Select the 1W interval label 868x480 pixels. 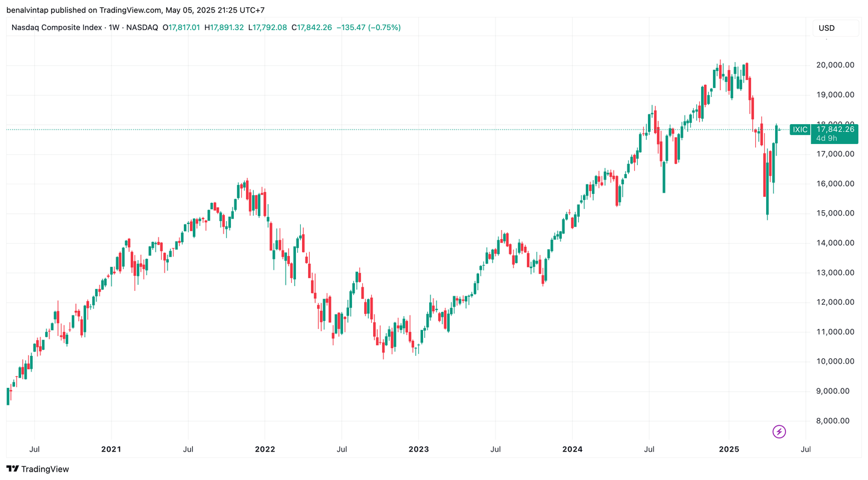pyautogui.click(x=113, y=28)
